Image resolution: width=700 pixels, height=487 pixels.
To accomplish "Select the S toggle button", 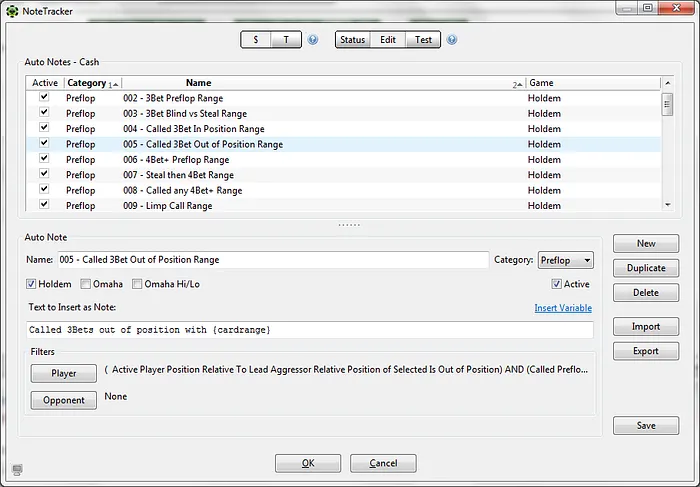I will point(255,40).
